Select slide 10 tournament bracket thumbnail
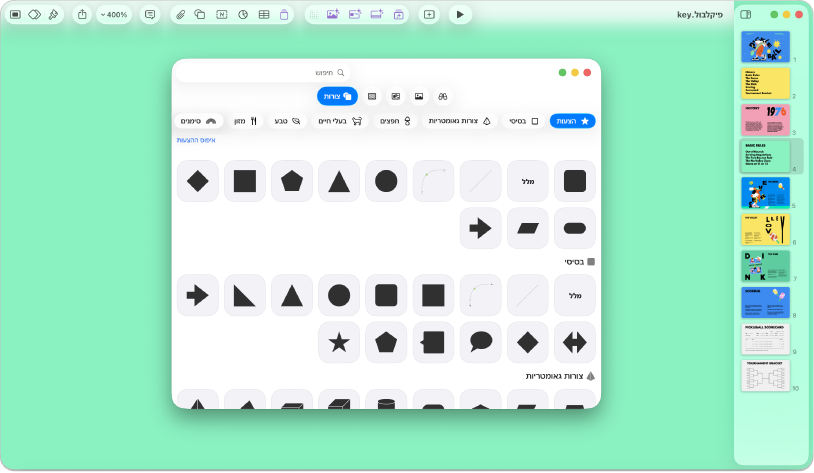Screen dimensions: 814x473 765,375
